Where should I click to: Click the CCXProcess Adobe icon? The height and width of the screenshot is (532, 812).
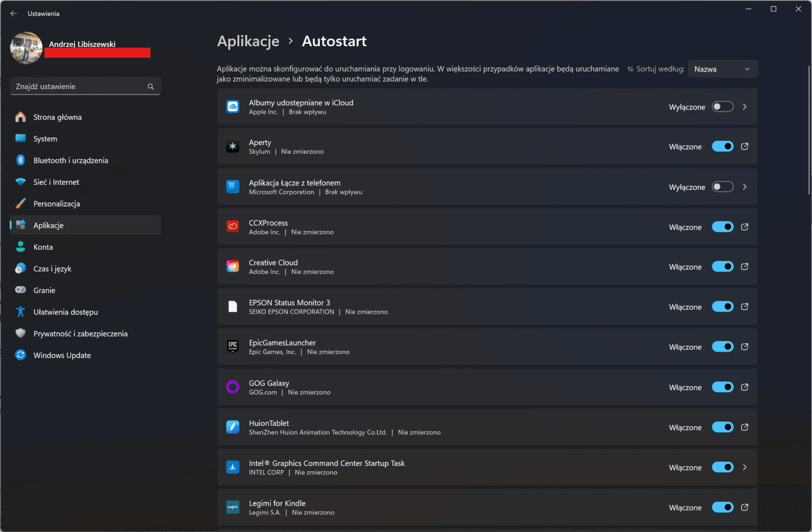coord(232,226)
